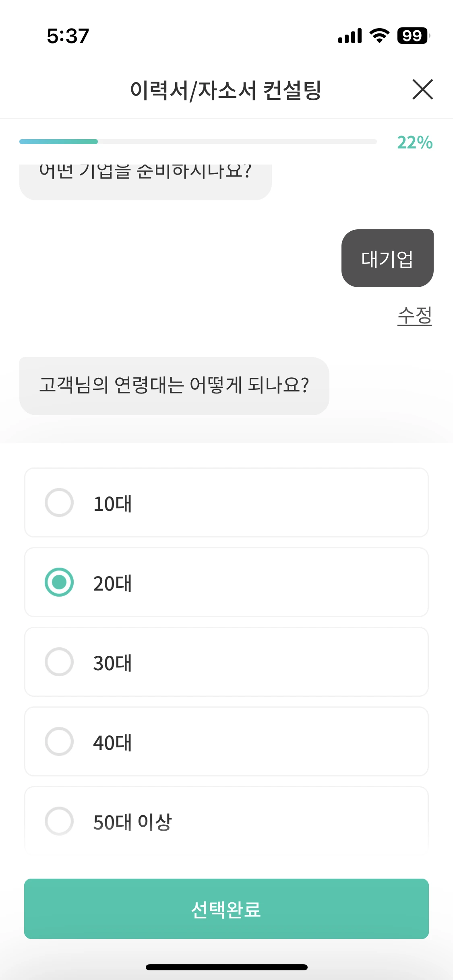Tap the 수정 edit link
The image size is (453, 980).
tap(414, 315)
